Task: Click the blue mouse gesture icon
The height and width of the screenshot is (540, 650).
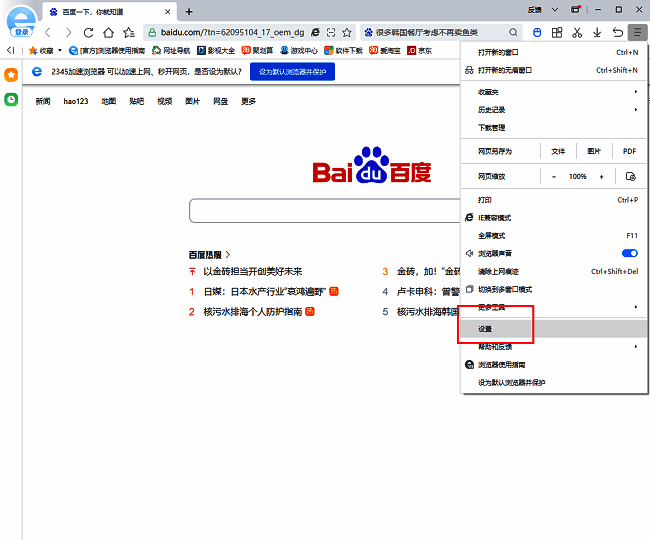Action: (537, 32)
